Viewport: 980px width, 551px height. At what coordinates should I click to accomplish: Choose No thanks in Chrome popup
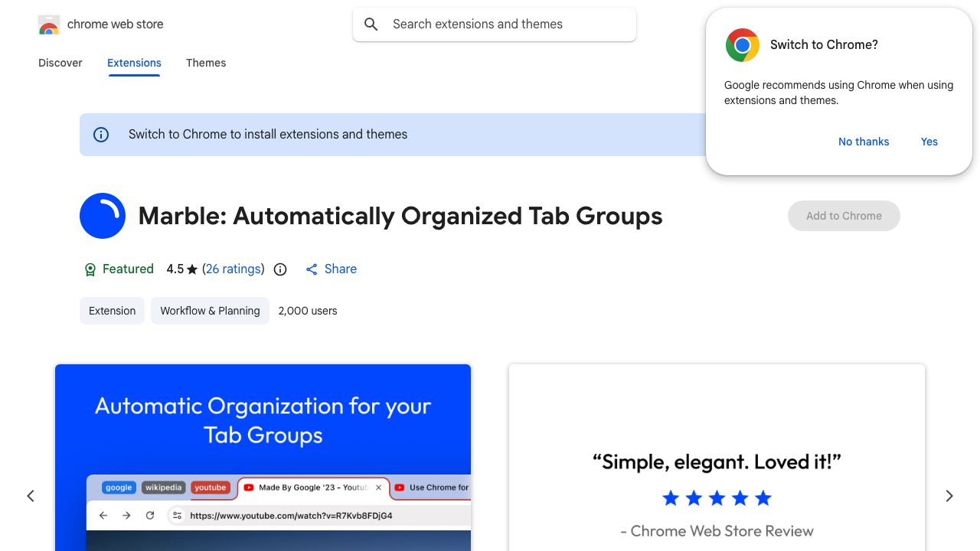(x=864, y=142)
